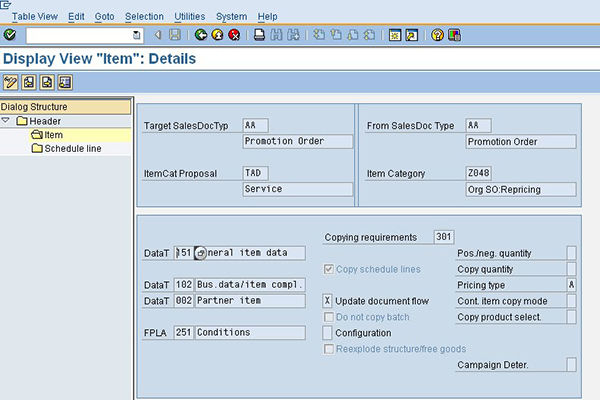600x400 pixels.
Task: Click the Item Category Z048 field
Action: [479, 173]
